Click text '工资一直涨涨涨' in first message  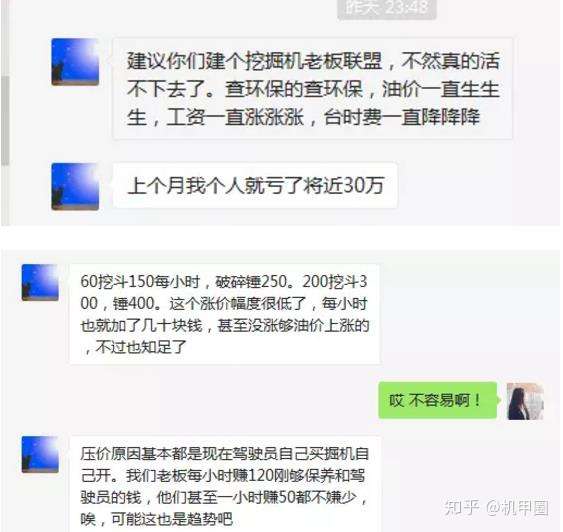(235, 117)
